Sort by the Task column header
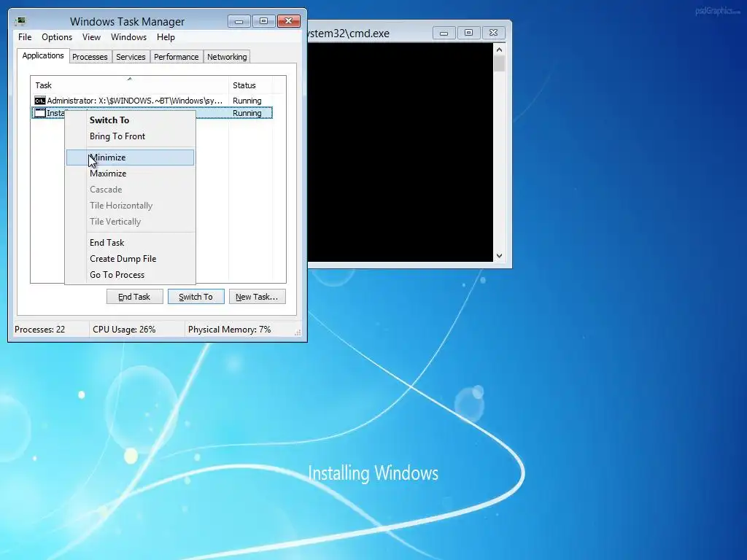Image resolution: width=747 pixels, height=560 pixels. click(130, 85)
